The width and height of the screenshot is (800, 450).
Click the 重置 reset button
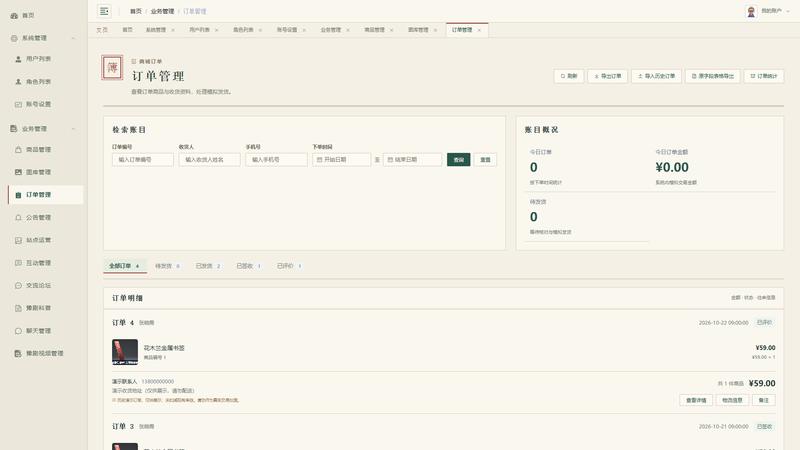pos(485,160)
